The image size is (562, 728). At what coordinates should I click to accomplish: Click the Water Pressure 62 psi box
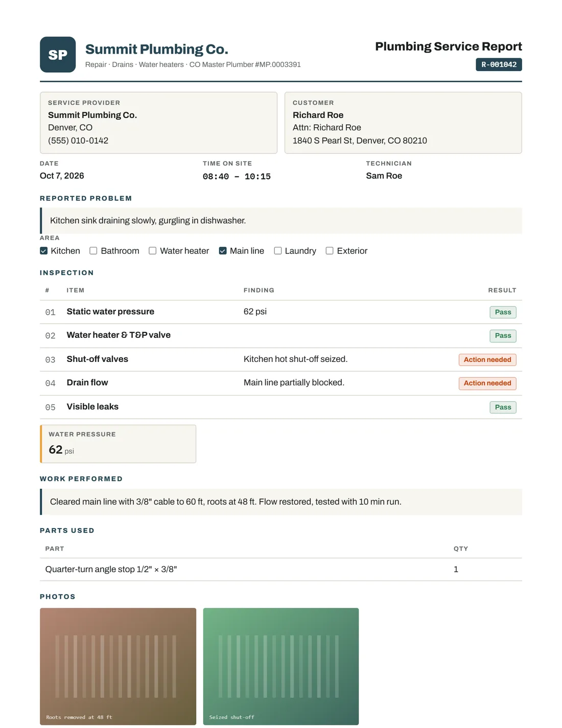118,444
